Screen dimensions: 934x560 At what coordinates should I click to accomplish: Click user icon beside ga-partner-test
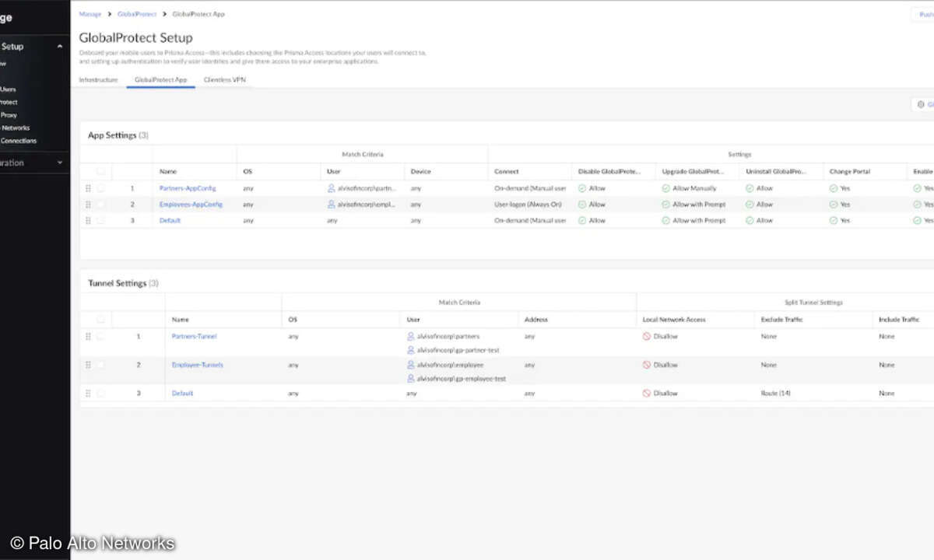[x=411, y=351]
